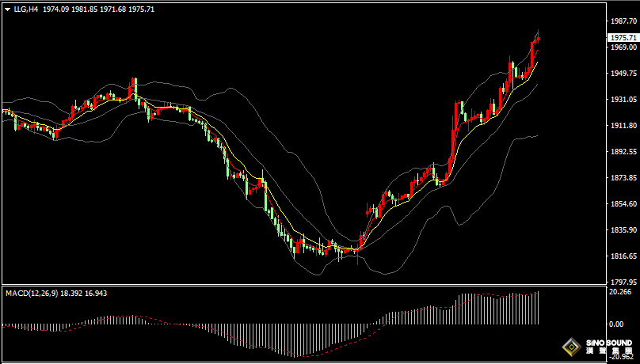Click the Sino Sound logo icon
The height and width of the screenshot is (364, 640).
[570, 347]
